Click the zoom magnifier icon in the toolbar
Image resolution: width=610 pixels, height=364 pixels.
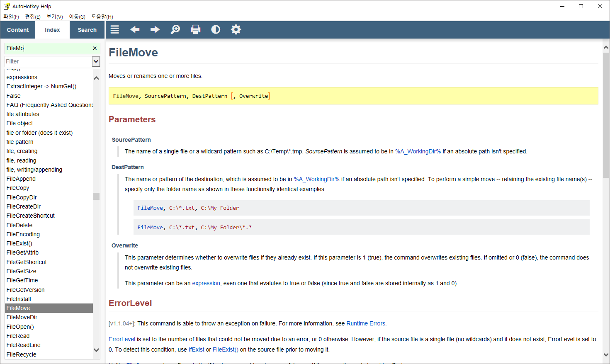[x=175, y=29]
